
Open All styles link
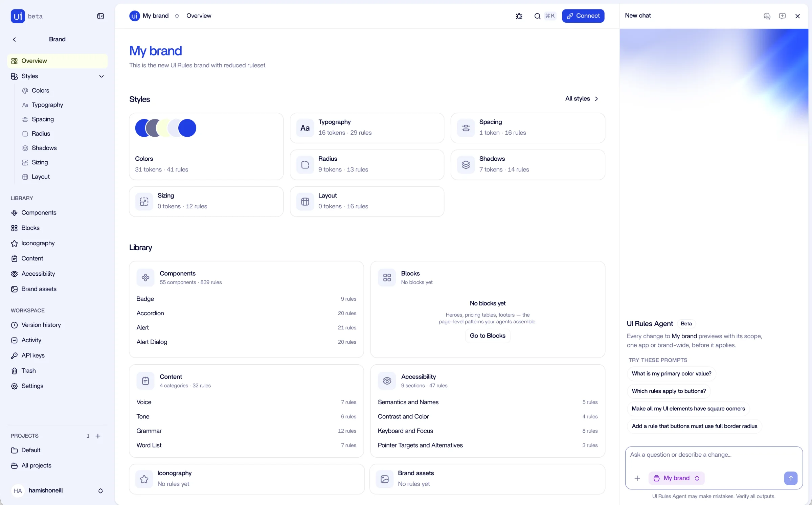point(582,99)
